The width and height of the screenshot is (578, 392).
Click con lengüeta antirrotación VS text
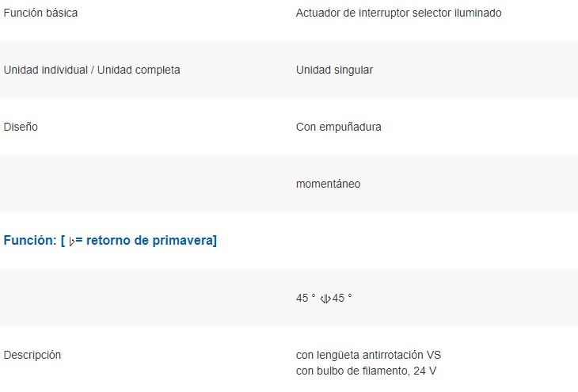pos(368,355)
